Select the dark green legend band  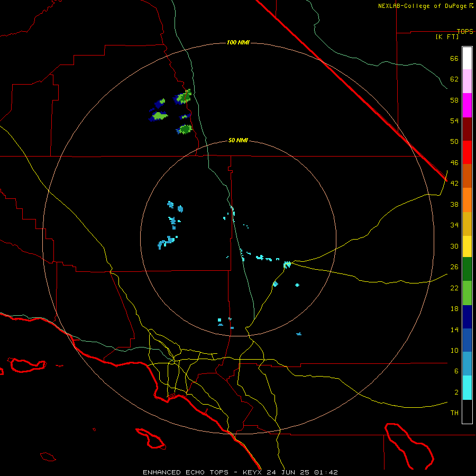(x=467, y=269)
